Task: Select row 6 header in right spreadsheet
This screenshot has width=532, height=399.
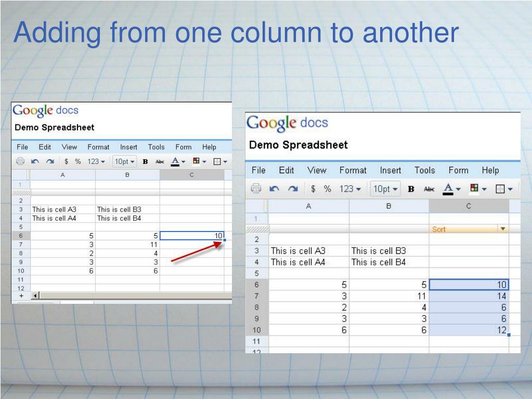Action: point(257,285)
